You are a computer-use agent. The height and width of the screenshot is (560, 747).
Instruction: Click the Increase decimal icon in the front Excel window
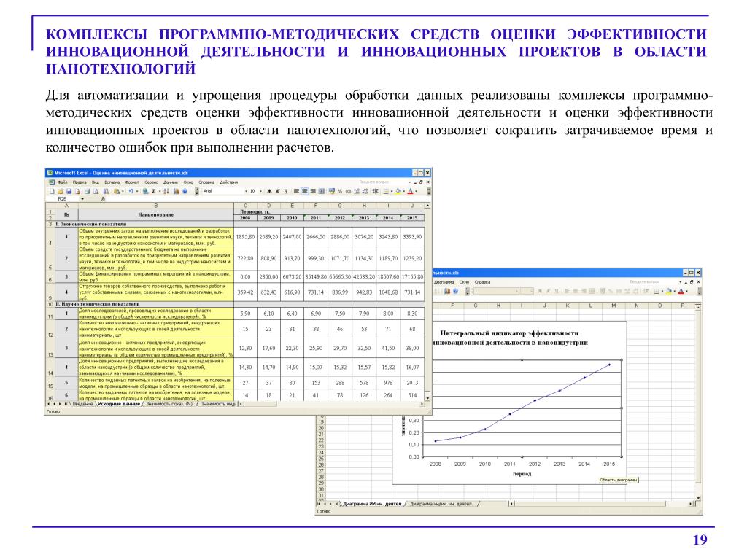coord(357,191)
